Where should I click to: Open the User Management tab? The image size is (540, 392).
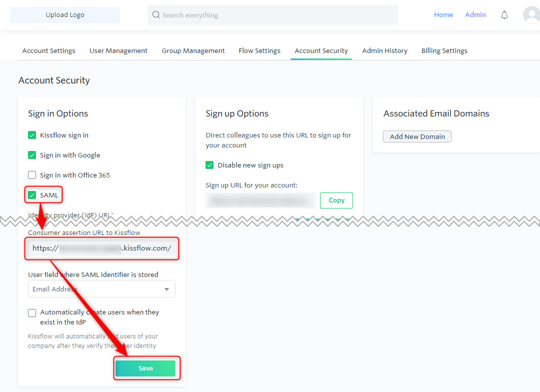118,50
